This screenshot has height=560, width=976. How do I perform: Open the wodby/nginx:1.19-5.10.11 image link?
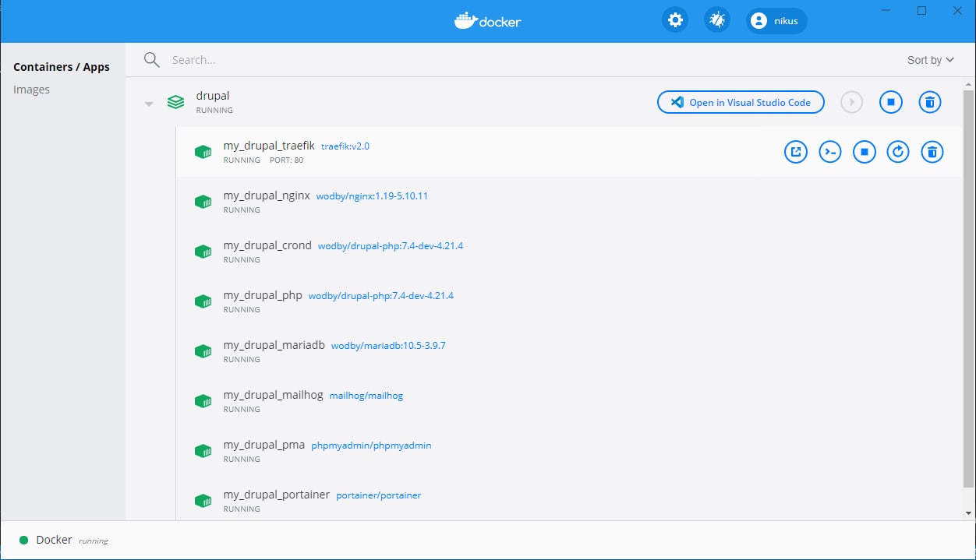(x=372, y=196)
